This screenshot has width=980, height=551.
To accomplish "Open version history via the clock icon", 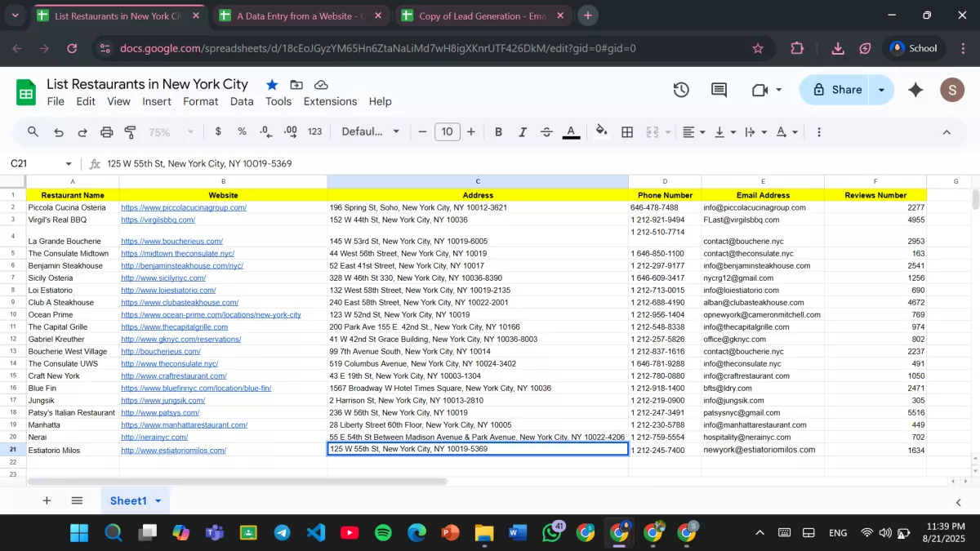I will click(x=681, y=90).
